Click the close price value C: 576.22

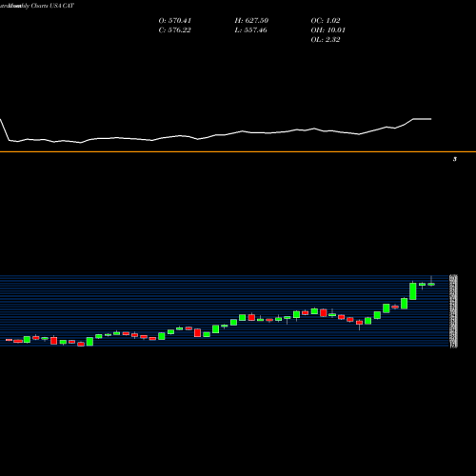[x=175, y=30]
